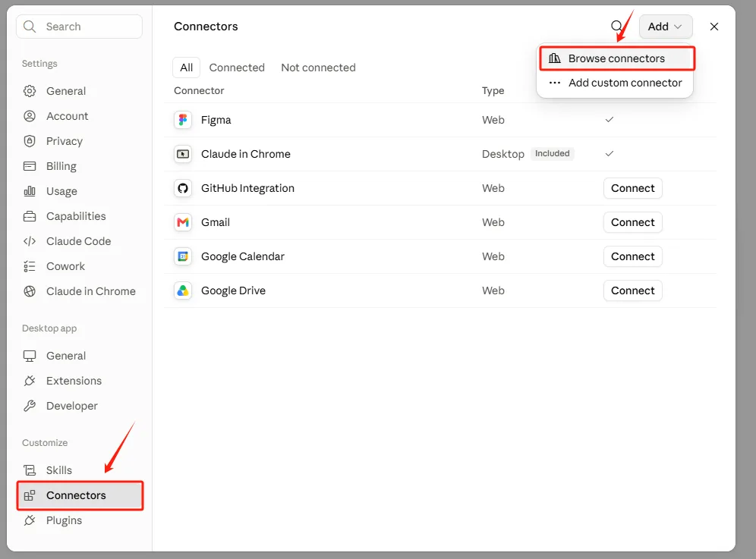Image resolution: width=756 pixels, height=559 pixels.
Task: Open Account settings label
Action: 67,116
